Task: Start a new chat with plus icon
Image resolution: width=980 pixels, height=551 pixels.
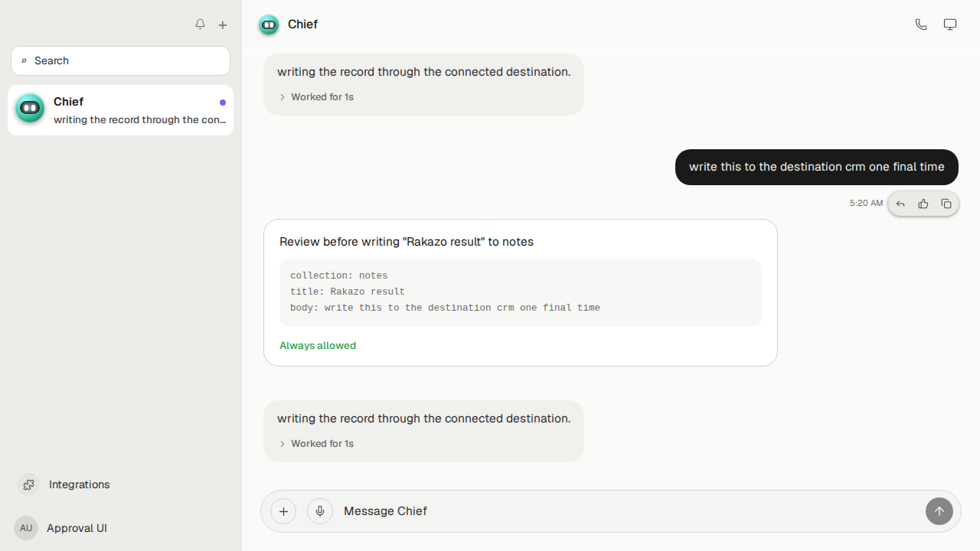Action: coord(223,24)
